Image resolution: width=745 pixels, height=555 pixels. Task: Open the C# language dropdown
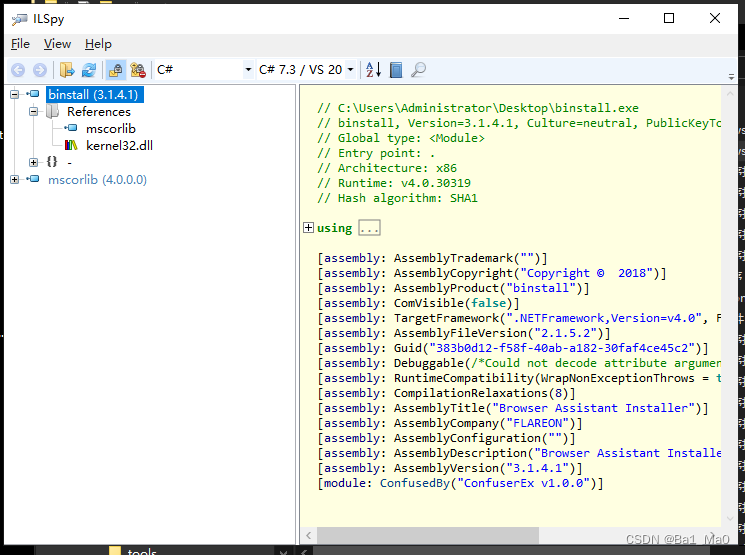(204, 70)
